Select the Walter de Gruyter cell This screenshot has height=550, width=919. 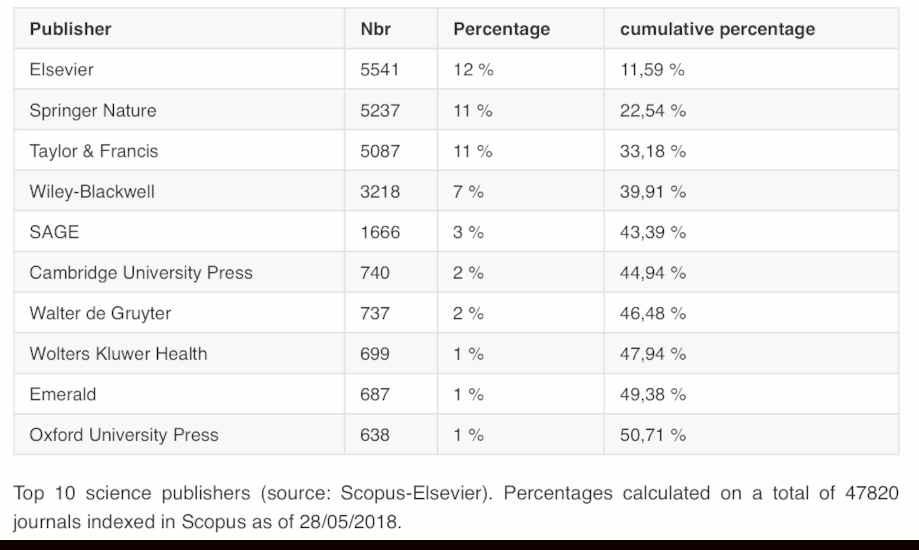(x=100, y=313)
